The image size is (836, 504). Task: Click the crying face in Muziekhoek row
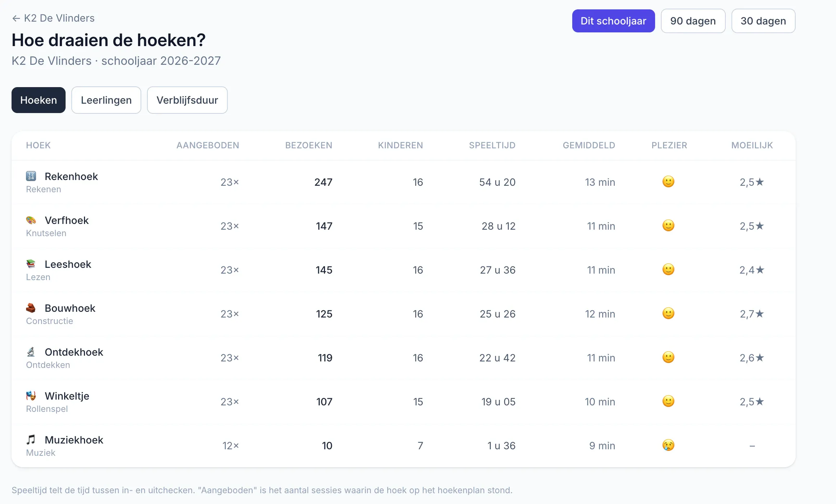click(668, 445)
